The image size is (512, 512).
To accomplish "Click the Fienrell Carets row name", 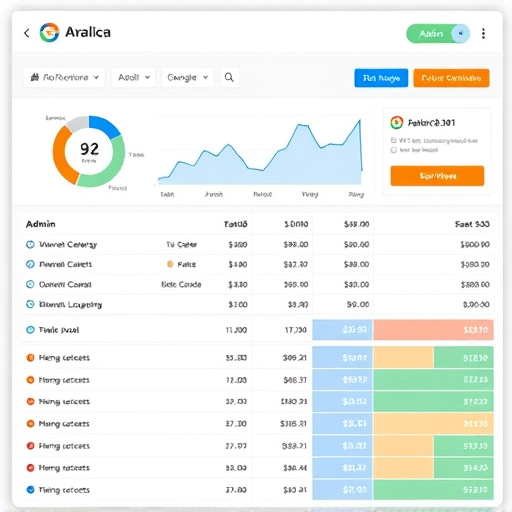I will [65, 264].
